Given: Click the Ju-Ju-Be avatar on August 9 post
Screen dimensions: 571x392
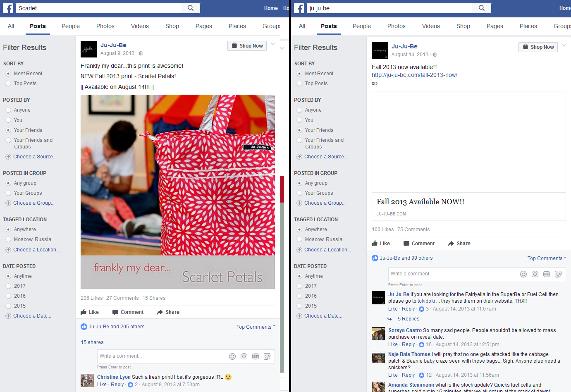Looking at the screenshot, I should pos(89,49).
